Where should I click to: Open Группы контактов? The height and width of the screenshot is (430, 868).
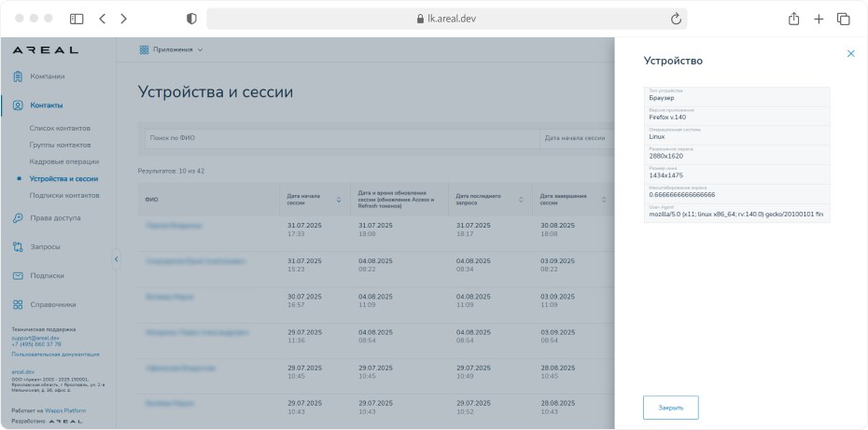tap(61, 145)
